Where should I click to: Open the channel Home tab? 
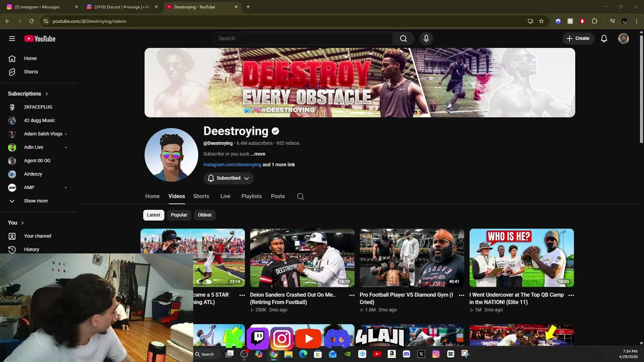tap(152, 196)
